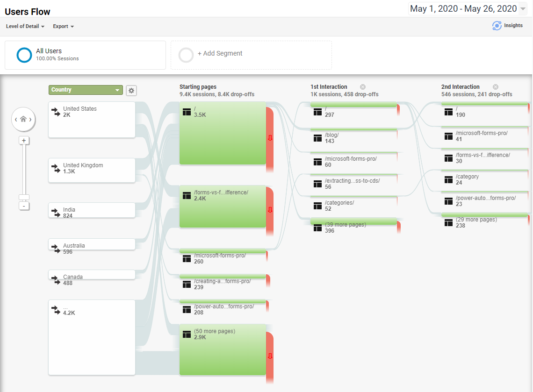This screenshot has height=392, width=533.
Task: Click the grid icon on the "/" starting page node
Action: 186,111
